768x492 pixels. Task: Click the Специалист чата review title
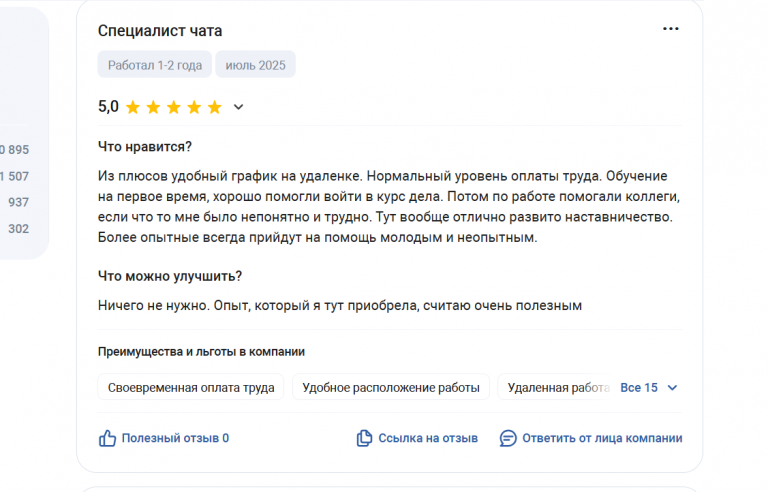(x=160, y=31)
